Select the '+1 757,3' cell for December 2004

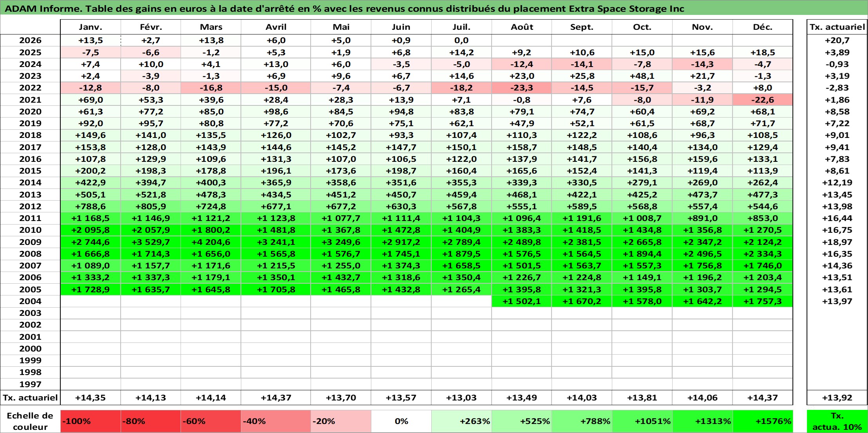(x=763, y=301)
